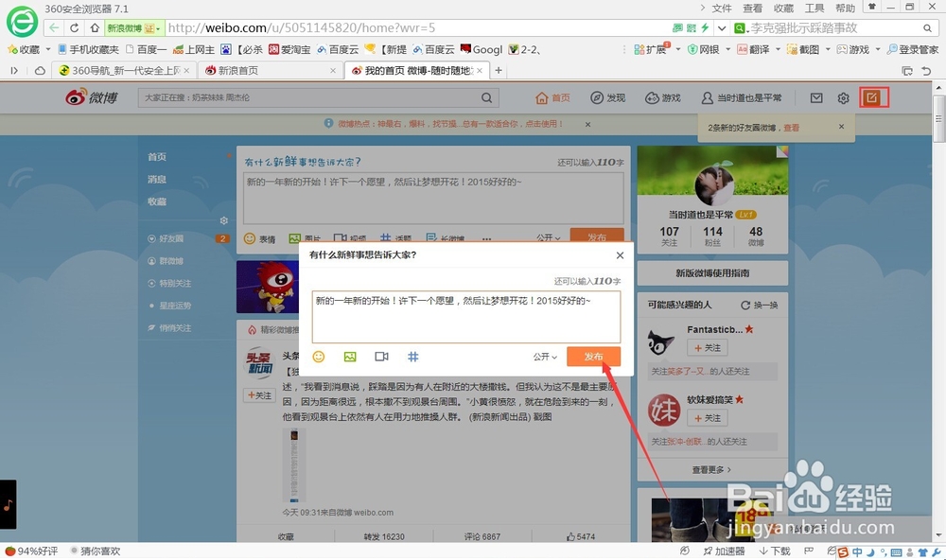
Task: Open 游戏 in Weibo top nav
Action: pyautogui.click(x=662, y=97)
